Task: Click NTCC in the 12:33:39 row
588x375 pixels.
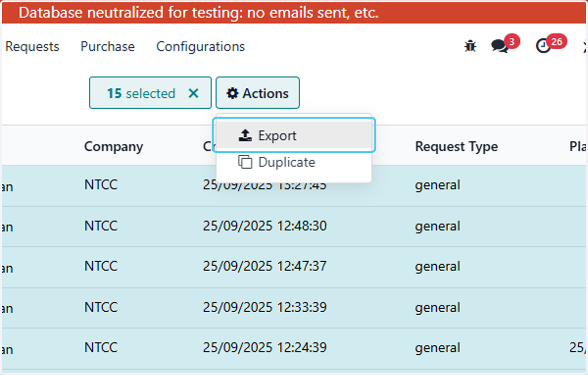Action: coord(101,307)
